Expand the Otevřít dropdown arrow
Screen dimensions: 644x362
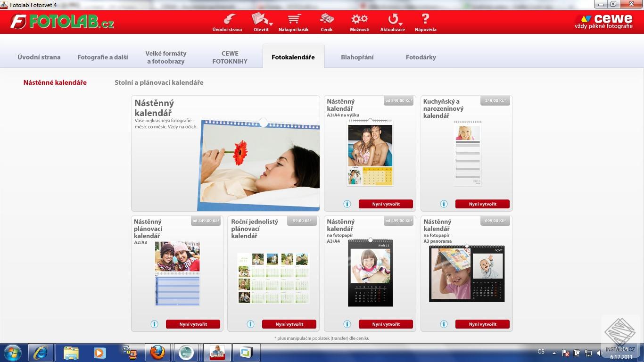coord(271,24)
